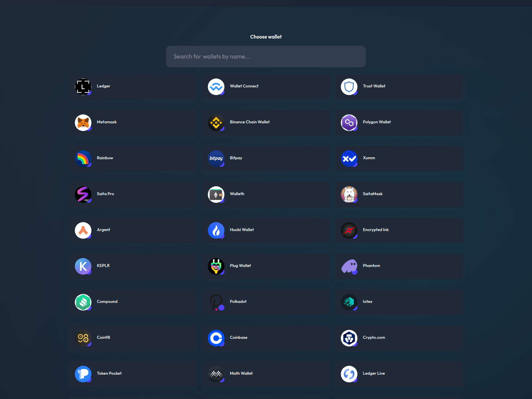Click the Bitpay logo icon
This screenshot has width=532, height=399.
[216, 159]
